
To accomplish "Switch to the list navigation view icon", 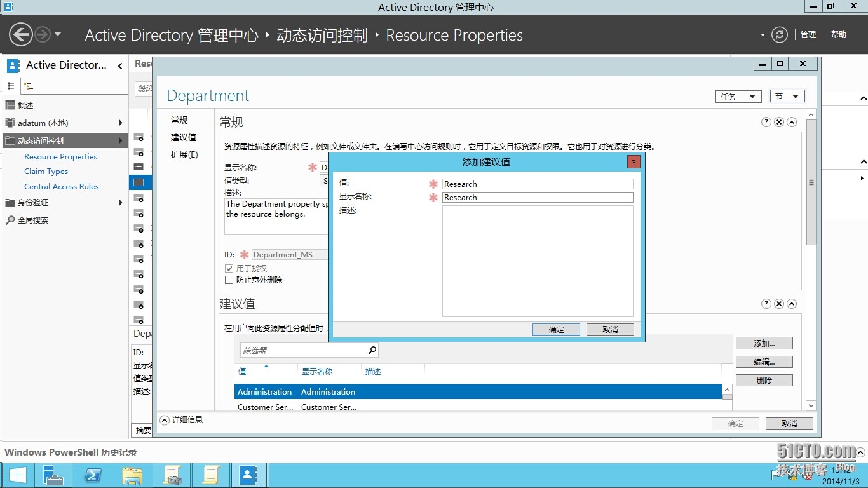I will click(x=10, y=86).
